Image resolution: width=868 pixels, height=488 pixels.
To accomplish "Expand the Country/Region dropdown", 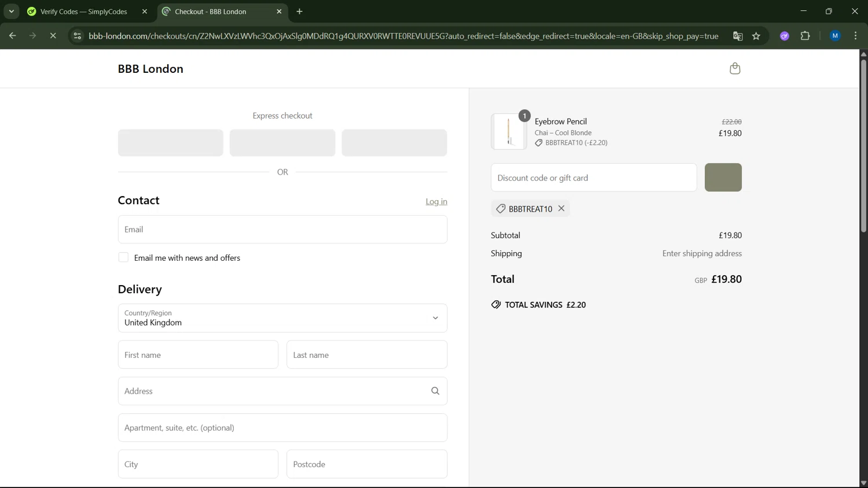I will [282, 318].
